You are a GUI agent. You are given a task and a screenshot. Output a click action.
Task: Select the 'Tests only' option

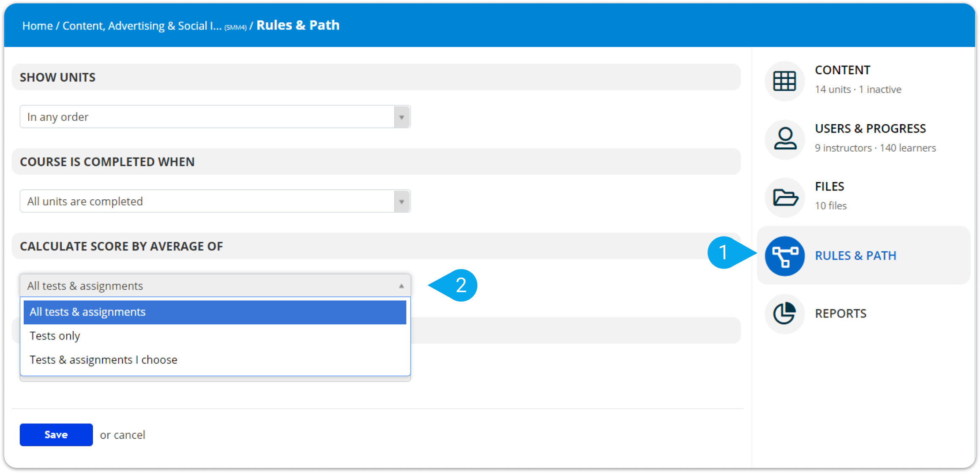point(215,336)
